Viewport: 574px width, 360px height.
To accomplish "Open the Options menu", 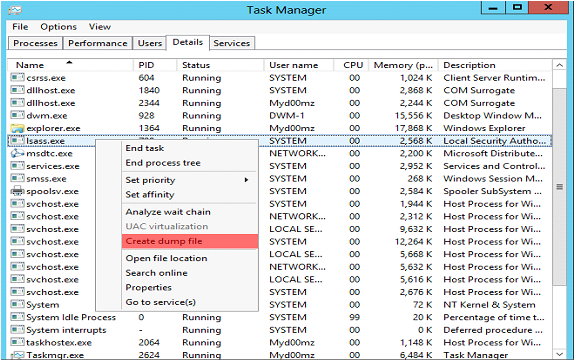I will 59,27.
